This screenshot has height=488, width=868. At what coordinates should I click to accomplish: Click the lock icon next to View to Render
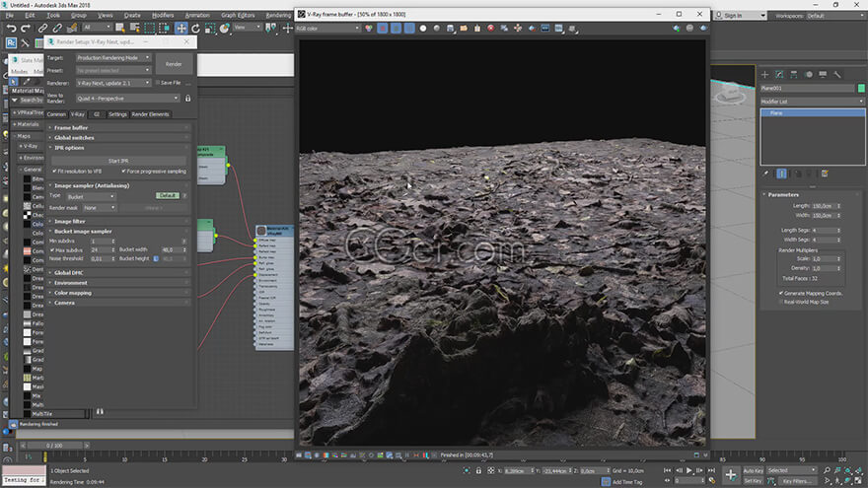[187, 98]
